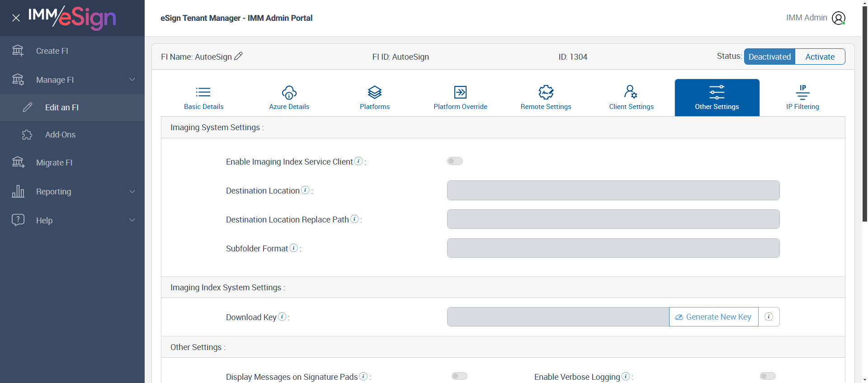Click info icon next to Download Key label

coord(282,317)
